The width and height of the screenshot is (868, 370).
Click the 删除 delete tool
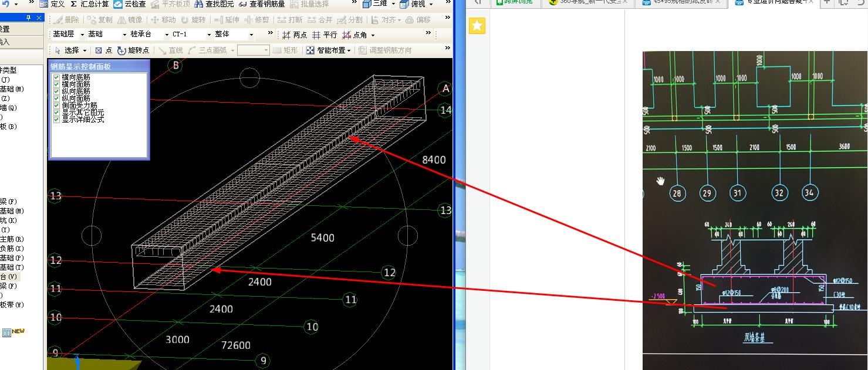click(66, 20)
